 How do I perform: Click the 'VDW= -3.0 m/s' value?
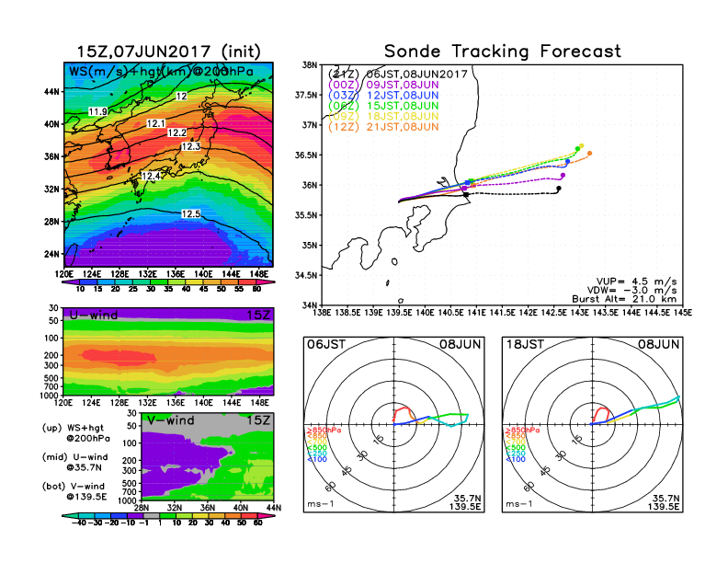coord(631,291)
